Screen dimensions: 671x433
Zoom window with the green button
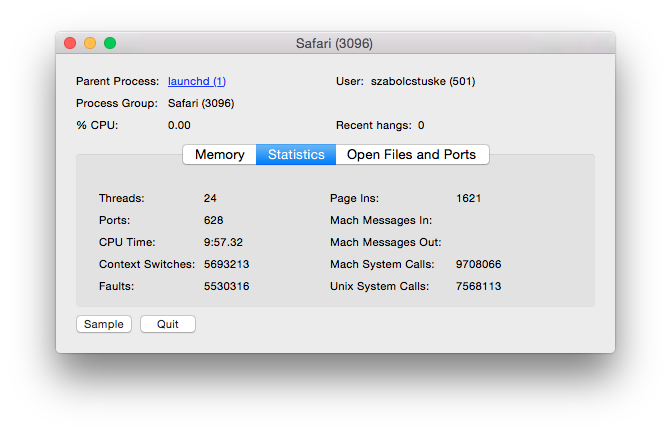click(x=110, y=43)
